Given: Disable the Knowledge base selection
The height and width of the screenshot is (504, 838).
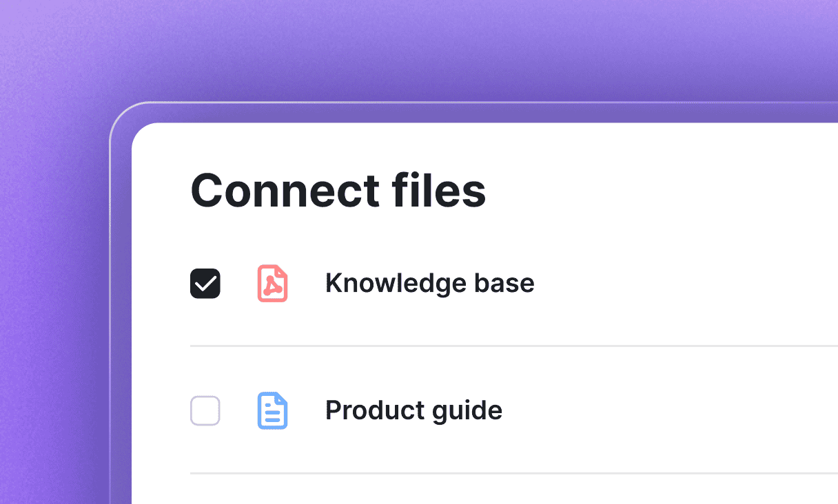Looking at the screenshot, I should [205, 282].
